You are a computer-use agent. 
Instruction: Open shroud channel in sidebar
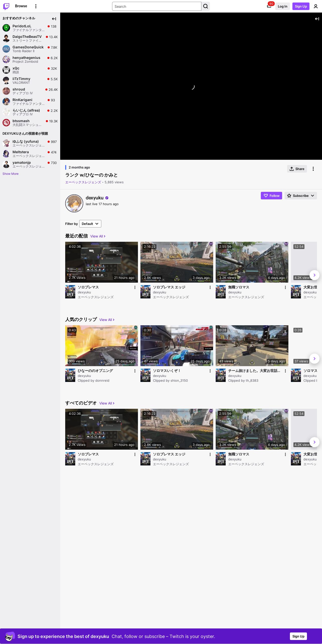(30, 91)
